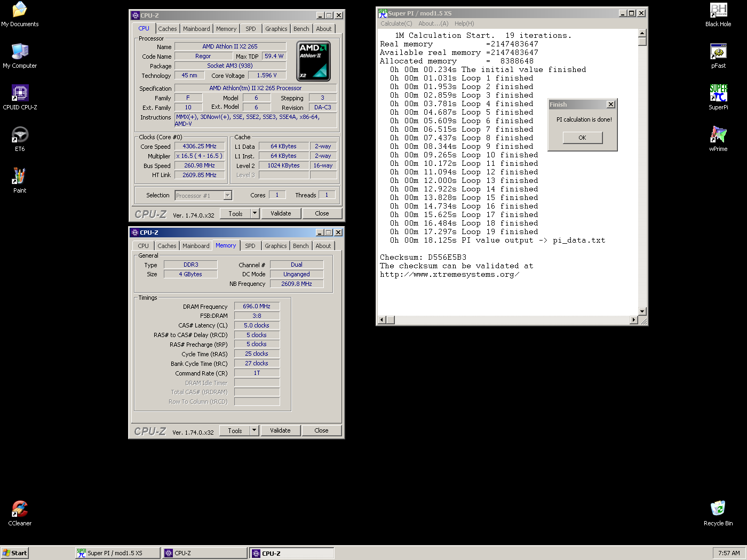Open Graphics tab in top CPU-Z window
The image size is (747, 560).
coord(276,29)
